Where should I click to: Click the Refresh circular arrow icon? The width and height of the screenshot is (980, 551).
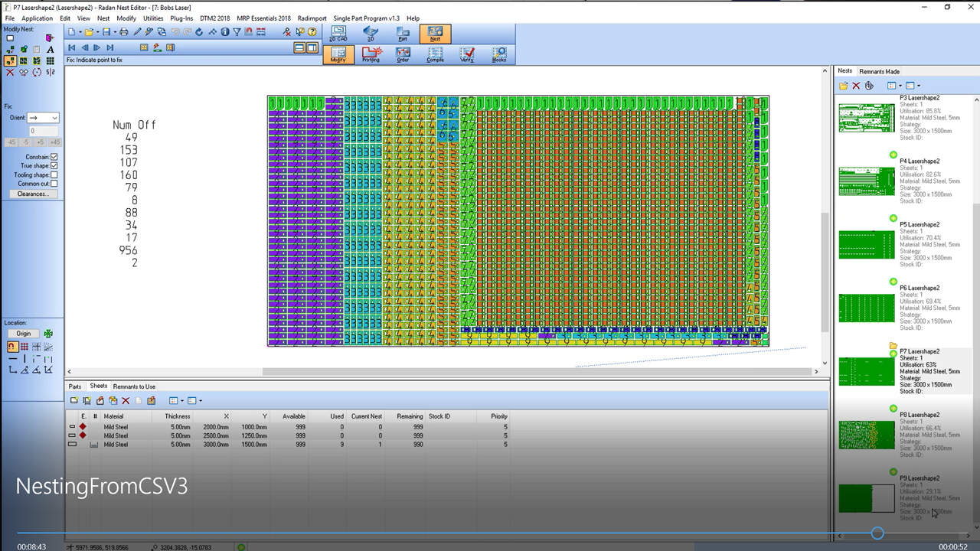199,32
